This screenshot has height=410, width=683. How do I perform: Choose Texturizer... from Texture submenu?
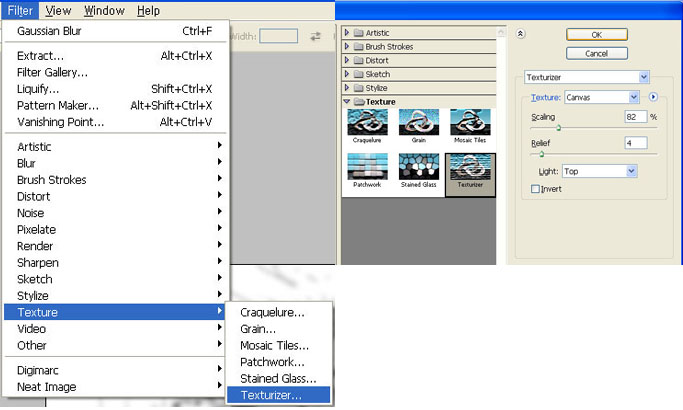pyautogui.click(x=279, y=395)
